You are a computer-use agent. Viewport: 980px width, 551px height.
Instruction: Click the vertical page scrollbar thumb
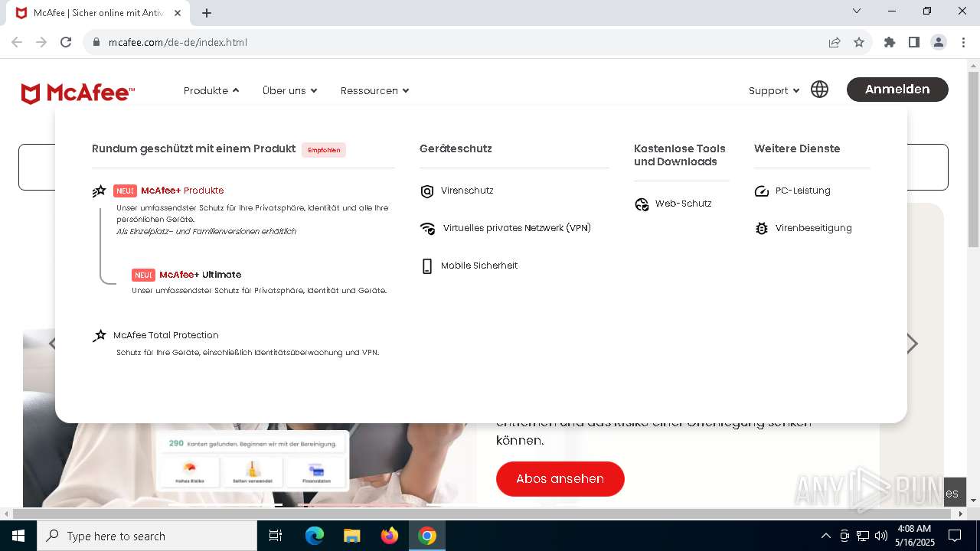coord(973,159)
